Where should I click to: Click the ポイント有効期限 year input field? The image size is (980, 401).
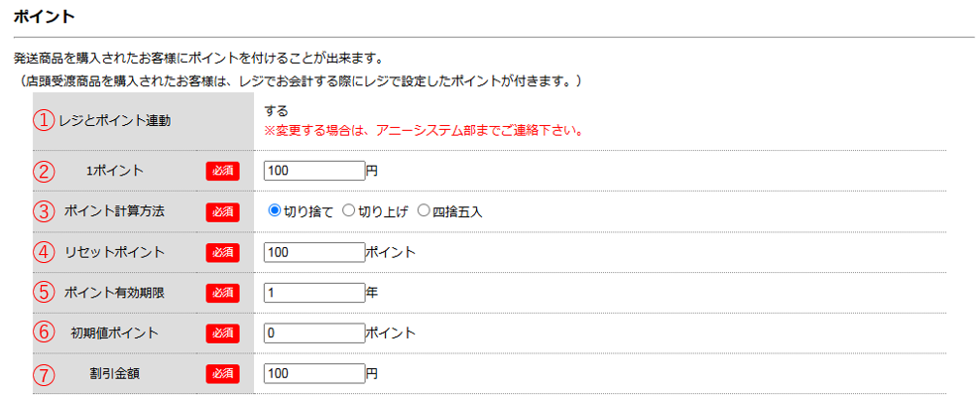click(314, 293)
